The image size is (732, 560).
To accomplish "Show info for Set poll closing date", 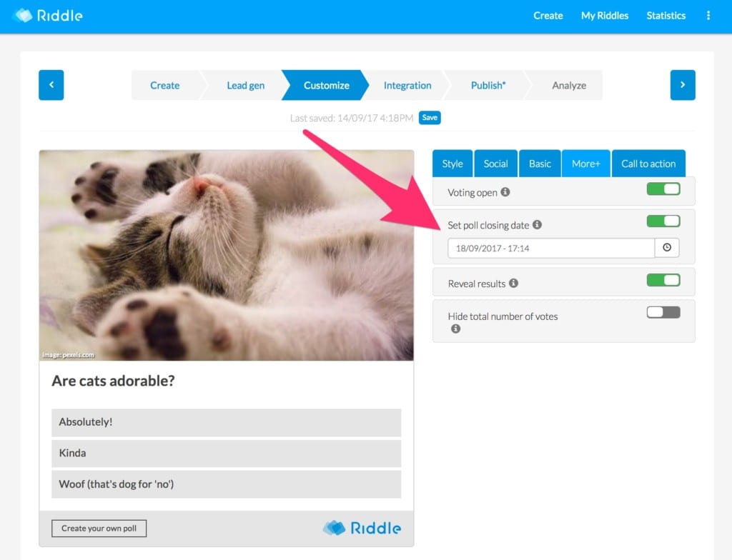I will click(x=538, y=224).
